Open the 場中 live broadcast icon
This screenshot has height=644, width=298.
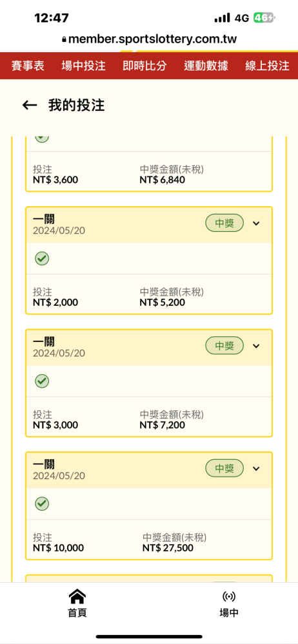tap(229, 596)
